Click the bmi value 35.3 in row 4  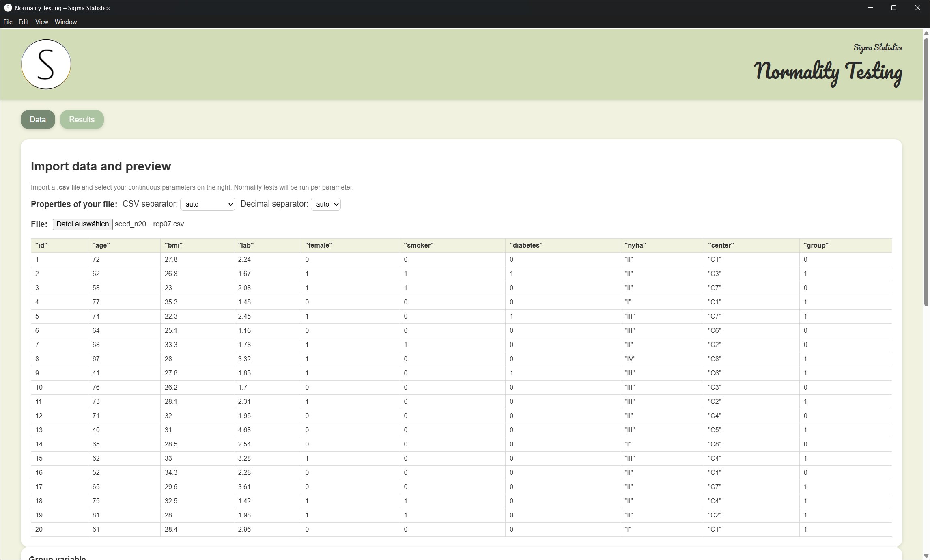(171, 302)
